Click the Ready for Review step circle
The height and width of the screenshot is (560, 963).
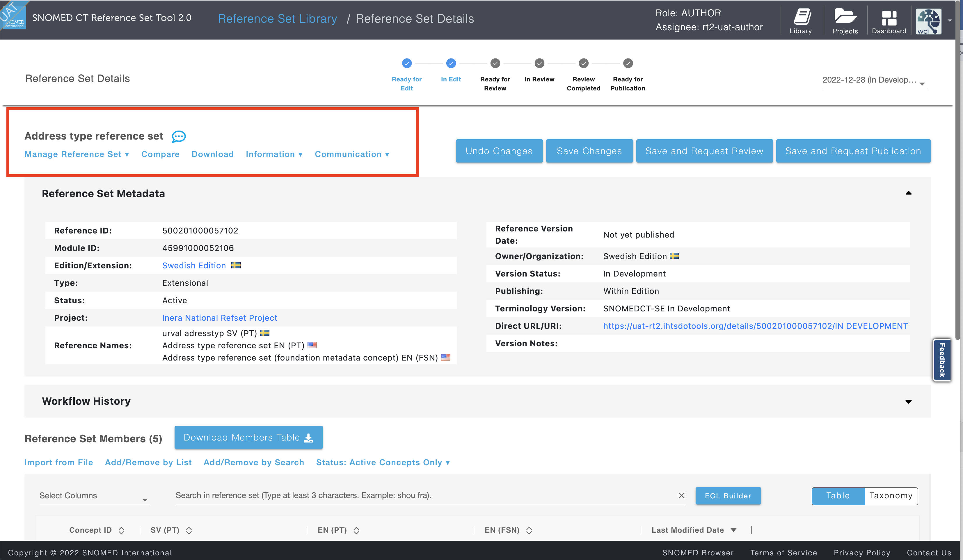(495, 63)
